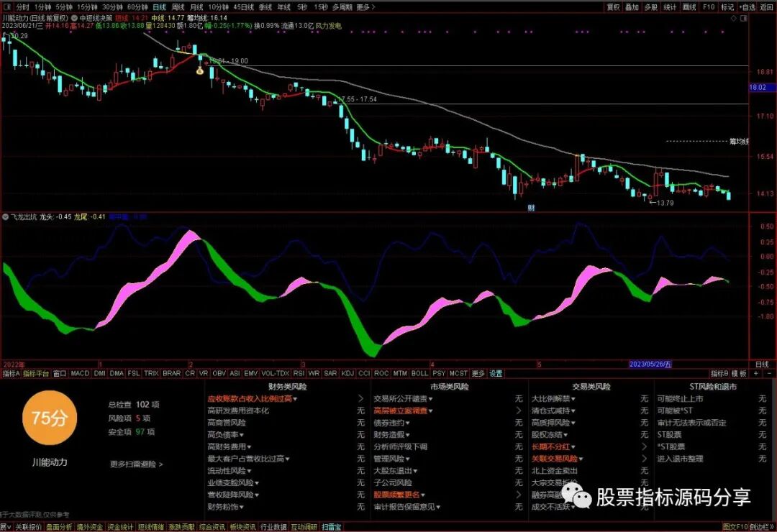Open the 扫雷宝 bottom tab

pyautogui.click(x=332, y=527)
